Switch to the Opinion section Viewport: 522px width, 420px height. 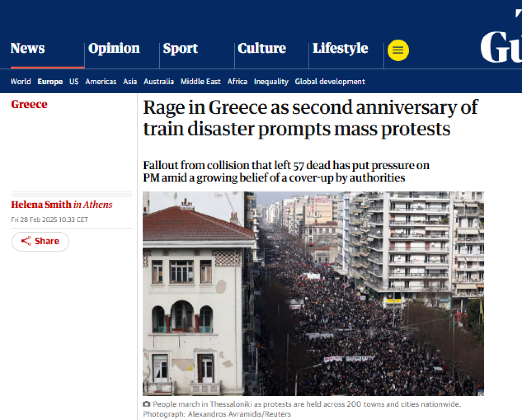tap(114, 49)
